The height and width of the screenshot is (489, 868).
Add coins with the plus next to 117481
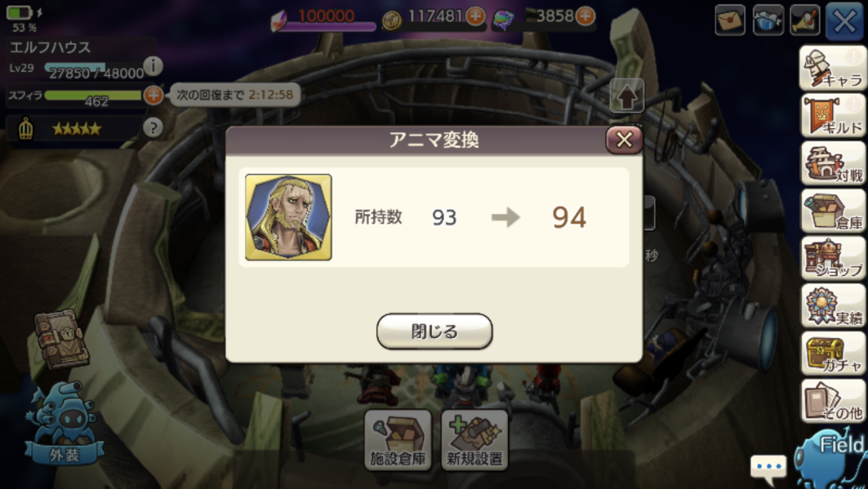(x=475, y=16)
